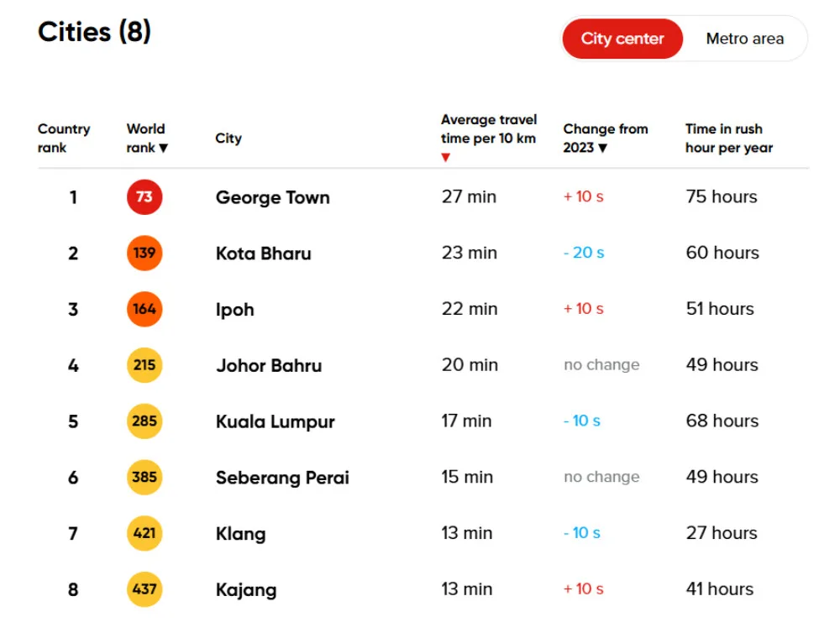Image resolution: width=840 pixels, height=638 pixels.
Task: Open the Kuala Lumpur city link
Action: pos(275,421)
